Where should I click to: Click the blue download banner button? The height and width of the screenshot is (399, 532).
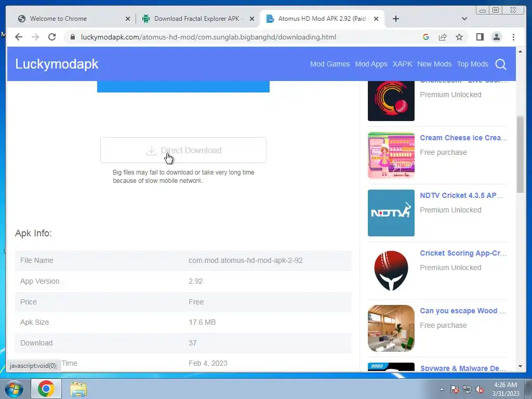(183, 87)
